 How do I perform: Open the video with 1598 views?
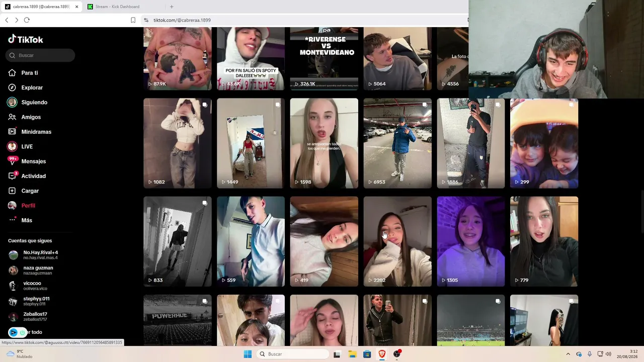tap(324, 143)
